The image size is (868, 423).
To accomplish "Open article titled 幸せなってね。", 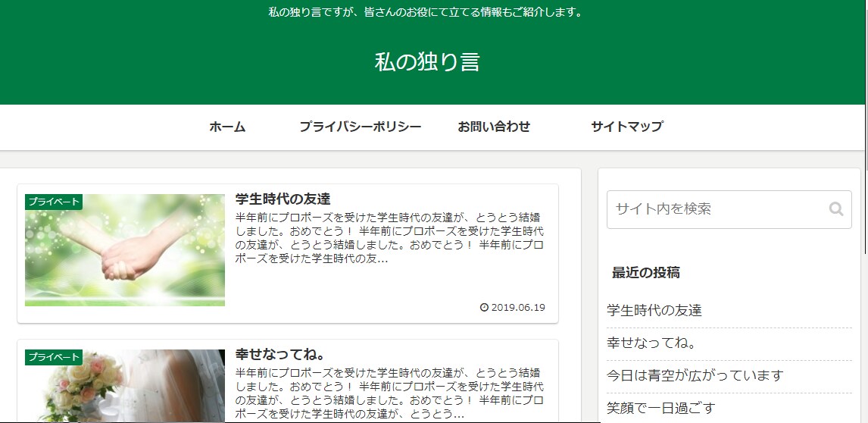I will (x=279, y=354).
